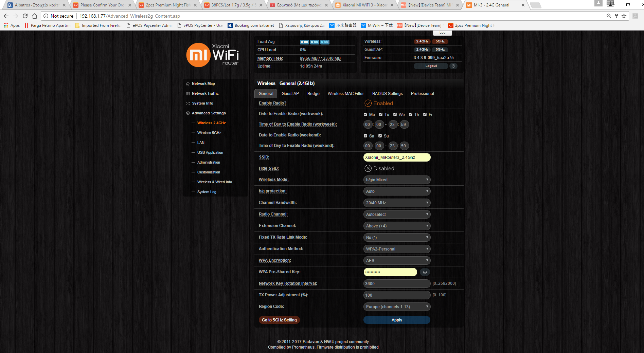The height and width of the screenshot is (353, 644).
Task: Toggle the Guest AP 5GHz badge
Action: [440, 50]
